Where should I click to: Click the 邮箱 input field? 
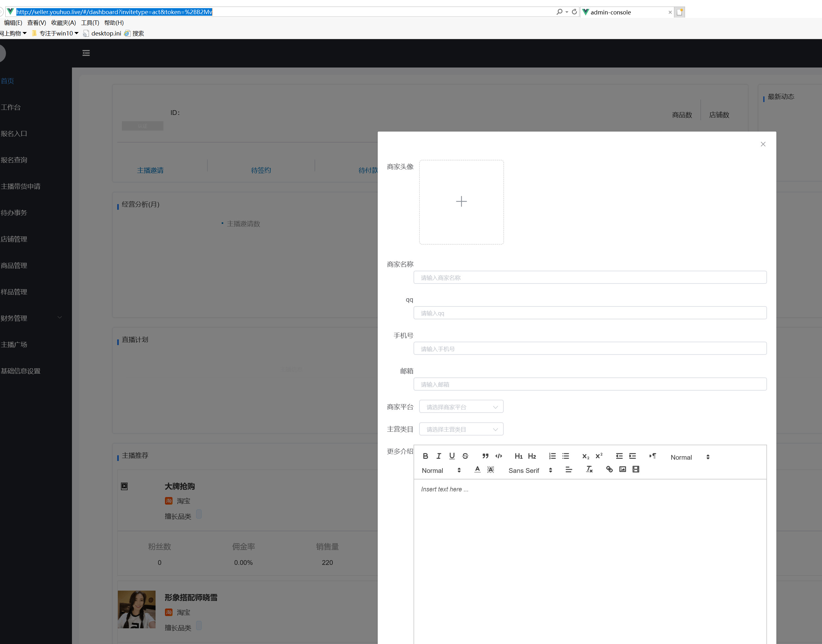click(x=590, y=384)
